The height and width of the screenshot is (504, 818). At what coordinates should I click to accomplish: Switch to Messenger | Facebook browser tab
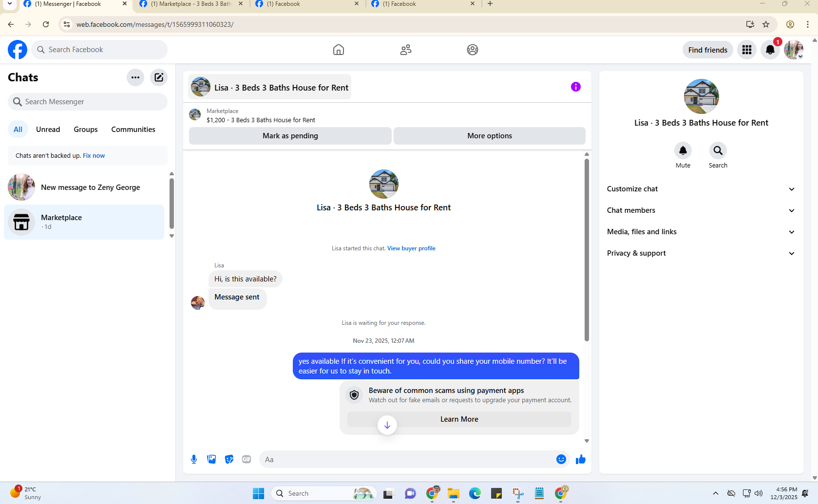[x=75, y=4]
